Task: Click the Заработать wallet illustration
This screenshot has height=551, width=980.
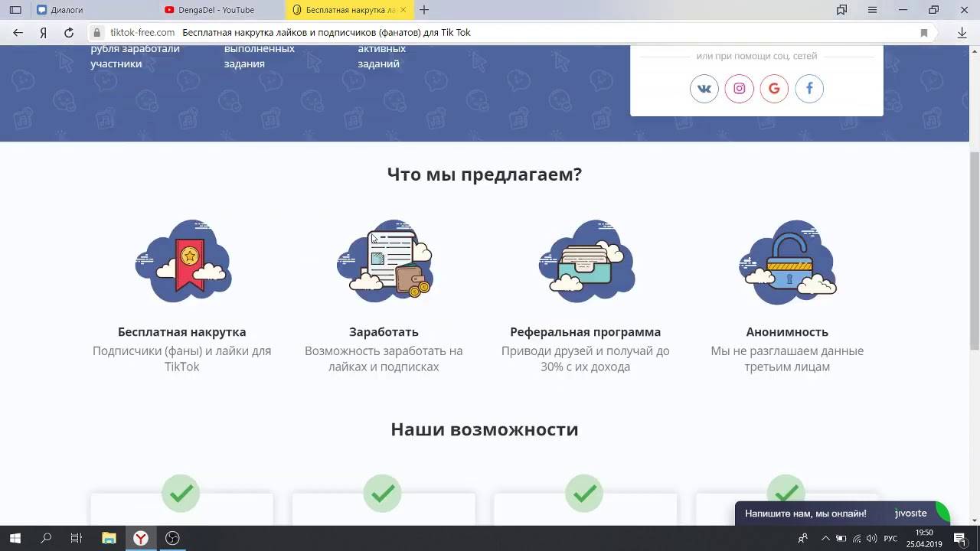Action: coord(384,262)
